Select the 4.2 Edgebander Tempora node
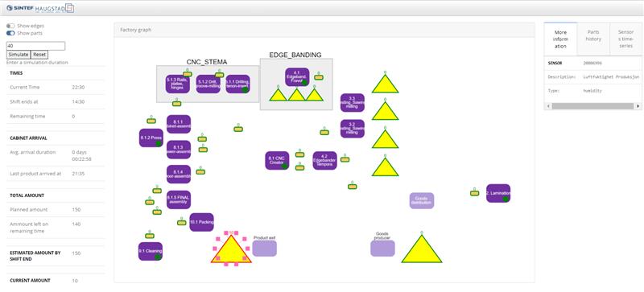 [324, 161]
